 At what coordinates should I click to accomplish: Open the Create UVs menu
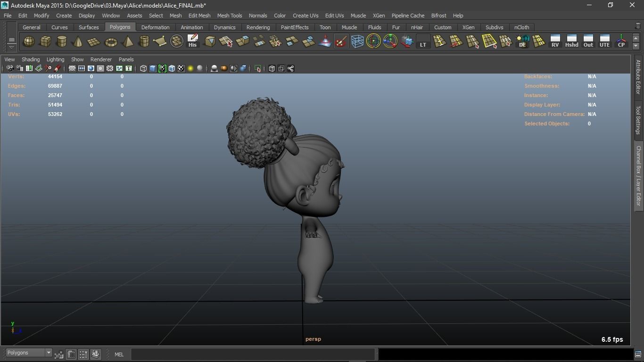point(305,16)
